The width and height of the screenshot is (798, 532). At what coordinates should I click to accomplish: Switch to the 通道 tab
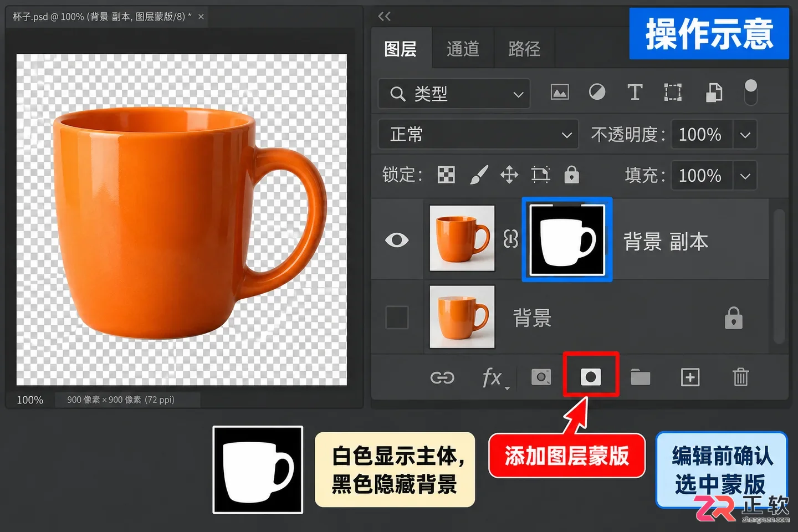point(463,49)
